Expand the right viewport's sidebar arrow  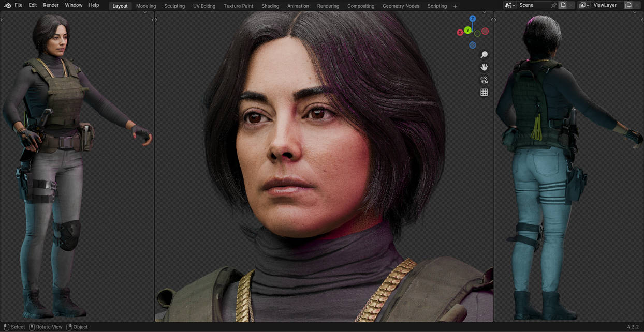tap(642, 20)
